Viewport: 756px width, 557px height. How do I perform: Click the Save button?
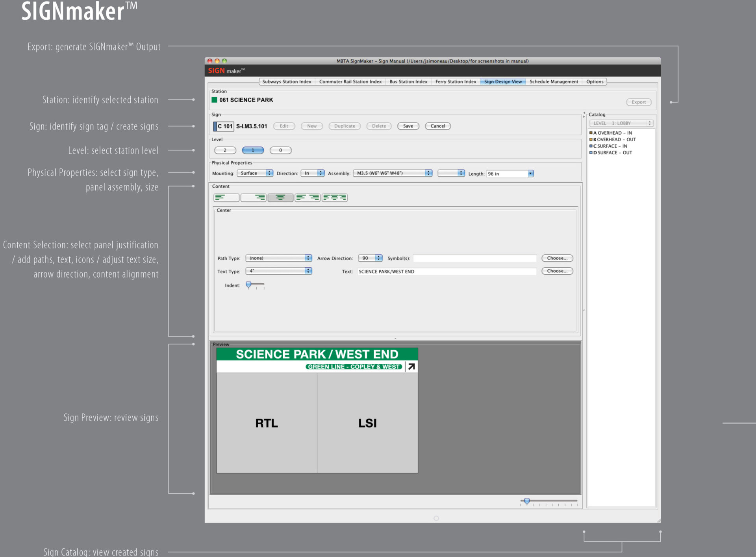pyautogui.click(x=408, y=126)
